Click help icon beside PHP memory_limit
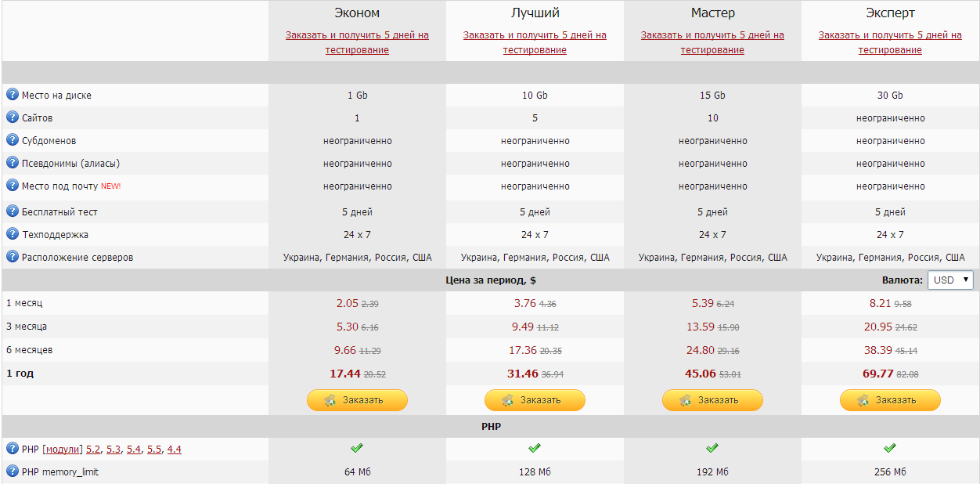The width and height of the screenshot is (980, 484). point(13,471)
